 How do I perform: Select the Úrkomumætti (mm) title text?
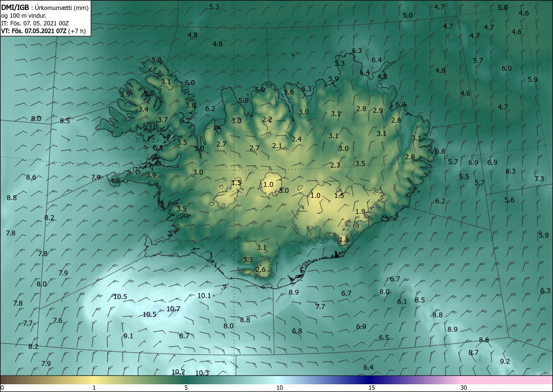pyautogui.click(x=62, y=8)
